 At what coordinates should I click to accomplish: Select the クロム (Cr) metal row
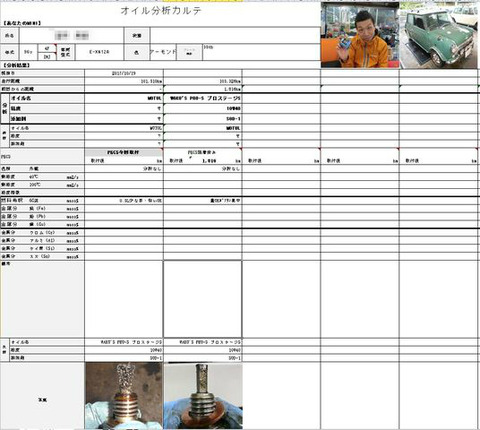tap(42, 233)
